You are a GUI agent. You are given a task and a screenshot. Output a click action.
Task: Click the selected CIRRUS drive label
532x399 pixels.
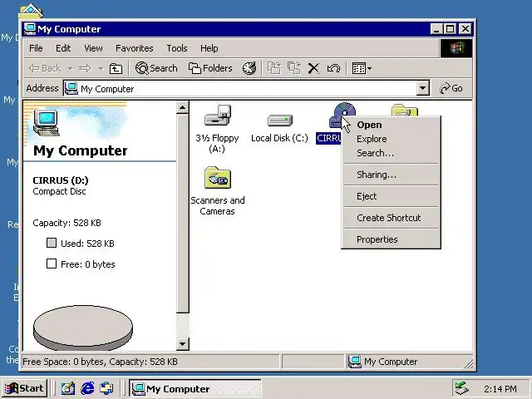click(328, 139)
